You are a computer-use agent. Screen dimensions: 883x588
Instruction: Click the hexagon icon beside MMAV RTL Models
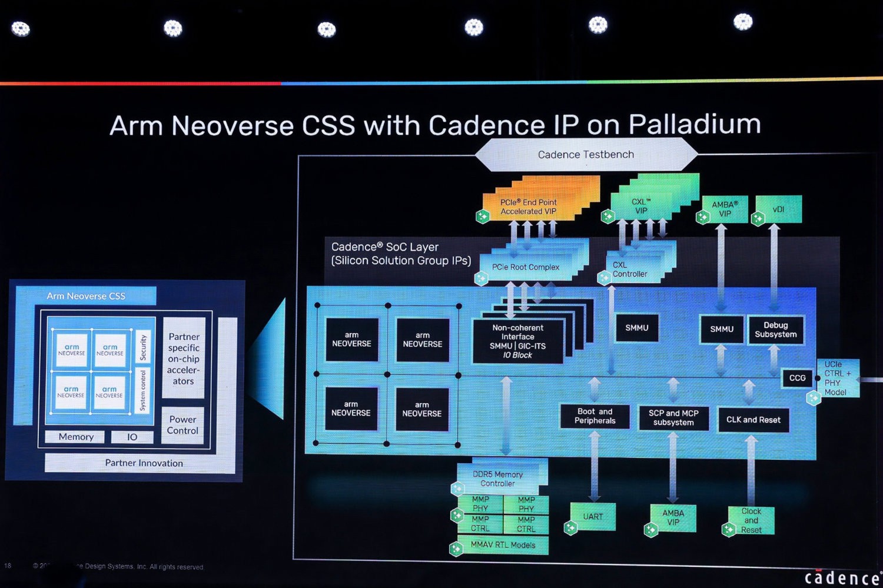click(x=456, y=549)
